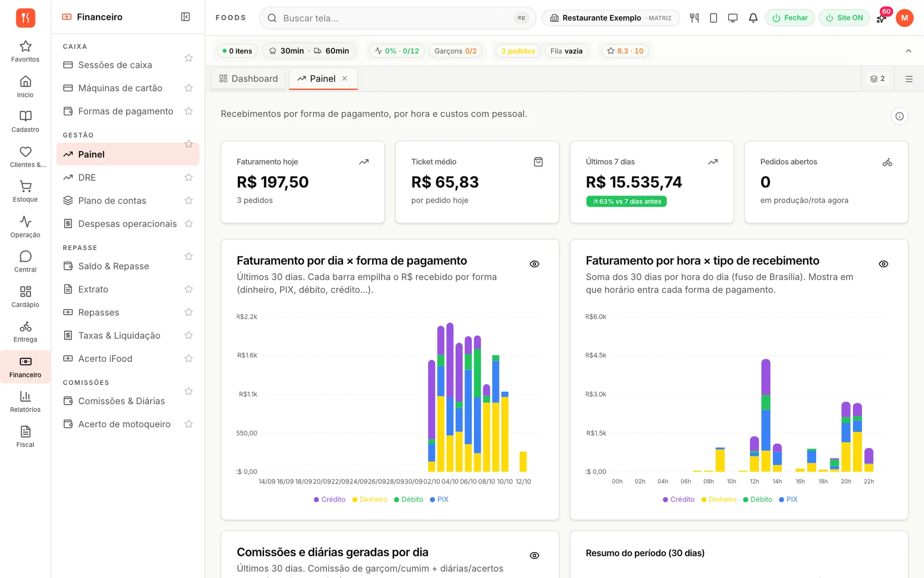Favorite Sessões de caixa with its star
This screenshot has width=924, height=578.
click(x=189, y=58)
